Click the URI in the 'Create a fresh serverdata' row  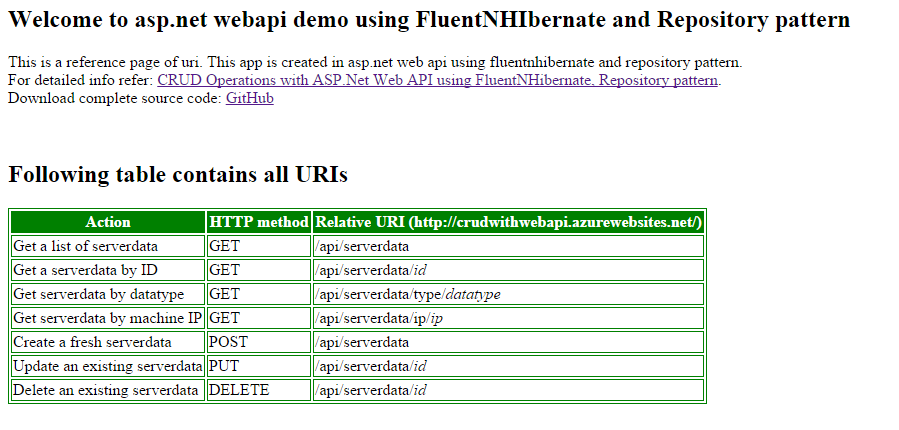coord(509,342)
